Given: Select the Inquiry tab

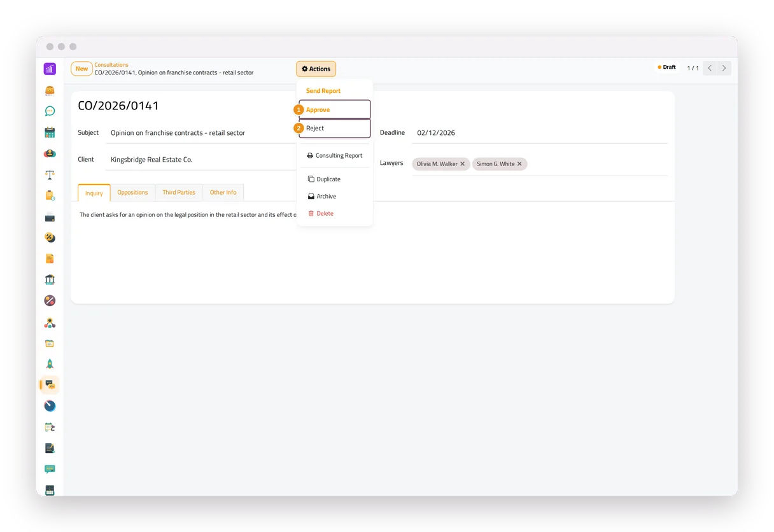Looking at the screenshot, I should tap(94, 193).
